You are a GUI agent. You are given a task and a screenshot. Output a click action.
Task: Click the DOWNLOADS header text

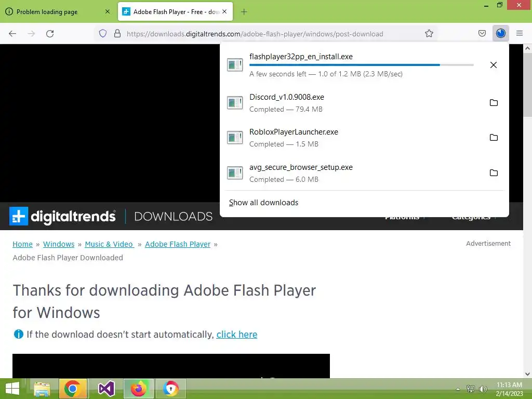click(x=174, y=217)
